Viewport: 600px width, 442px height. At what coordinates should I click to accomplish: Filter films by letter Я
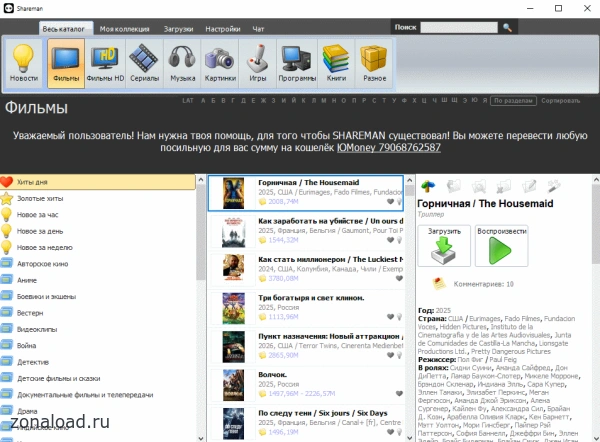[485, 101]
